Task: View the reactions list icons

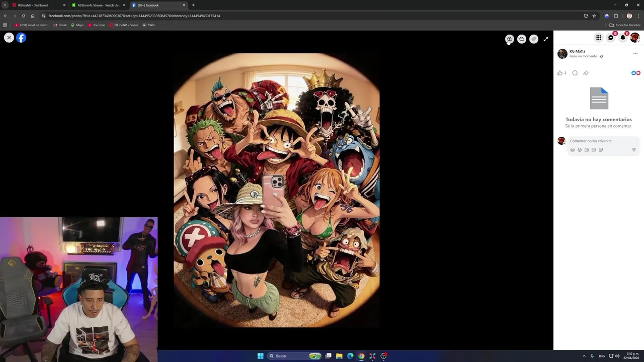Action: point(636,73)
